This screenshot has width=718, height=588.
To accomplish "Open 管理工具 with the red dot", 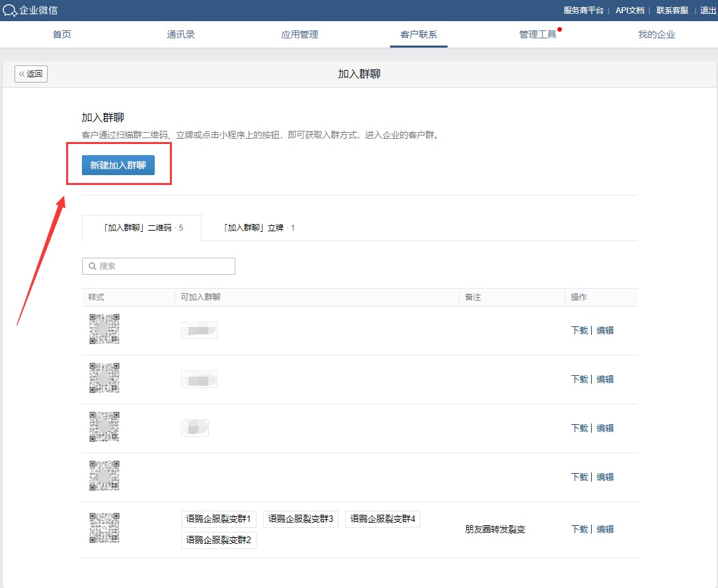I will tap(538, 34).
